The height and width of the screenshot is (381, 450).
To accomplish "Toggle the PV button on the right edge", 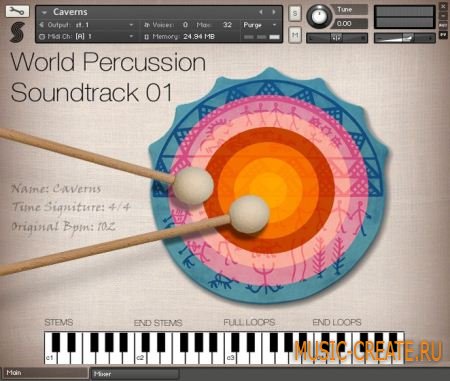I will (443, 35).
